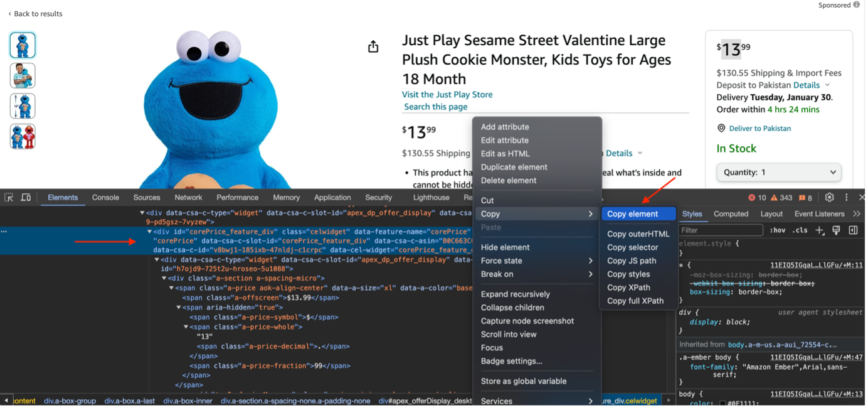The image size is (868, 408).
Task: Activate the inspect element picker icon
Action: click(9, 198)
